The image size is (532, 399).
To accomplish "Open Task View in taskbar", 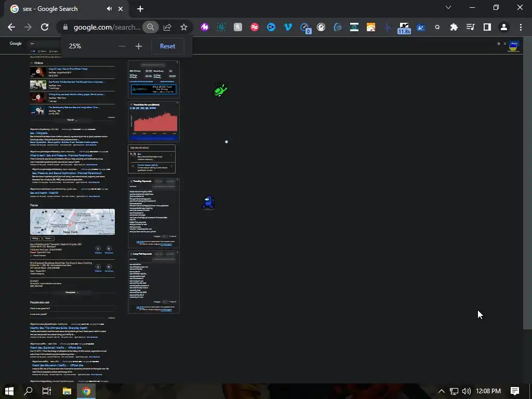I will pyautogui.click(x=46, y=391).
